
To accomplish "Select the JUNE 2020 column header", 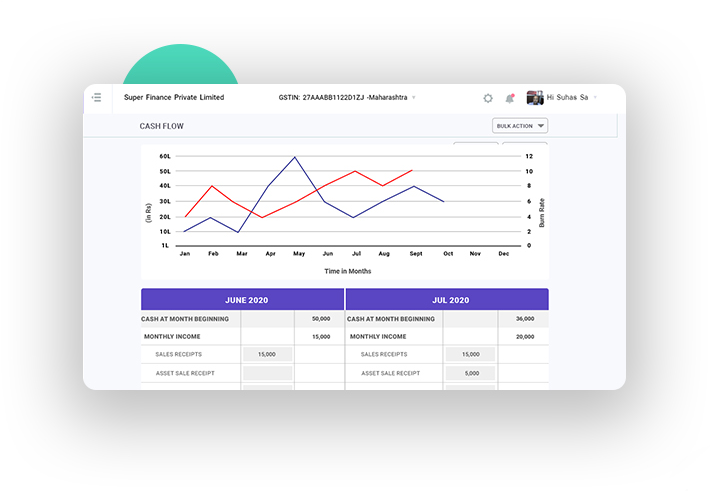I will (x=243, y=300).
